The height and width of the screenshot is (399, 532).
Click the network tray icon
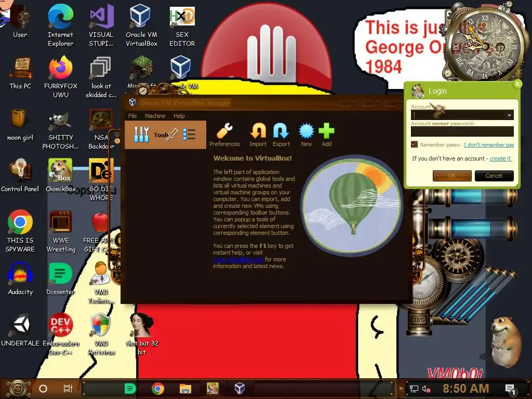(414, 389)
